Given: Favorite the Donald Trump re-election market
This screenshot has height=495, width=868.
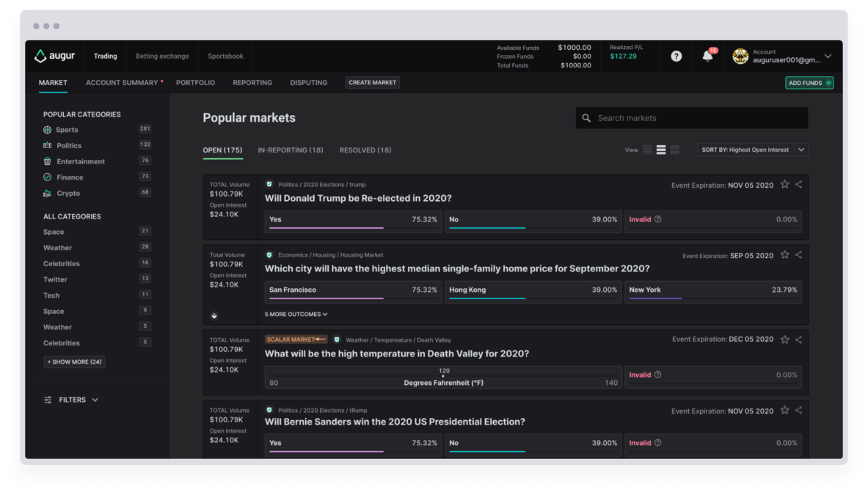Looking at the screenshot, I should (x=784, y=186).
